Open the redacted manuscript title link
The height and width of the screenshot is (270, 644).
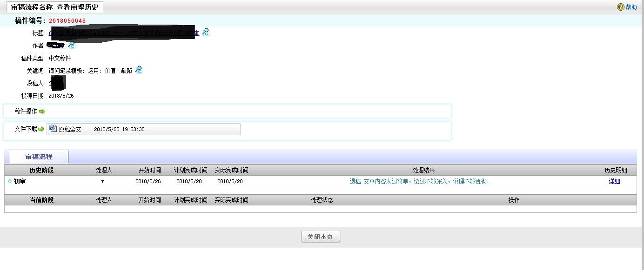(123, 33)
